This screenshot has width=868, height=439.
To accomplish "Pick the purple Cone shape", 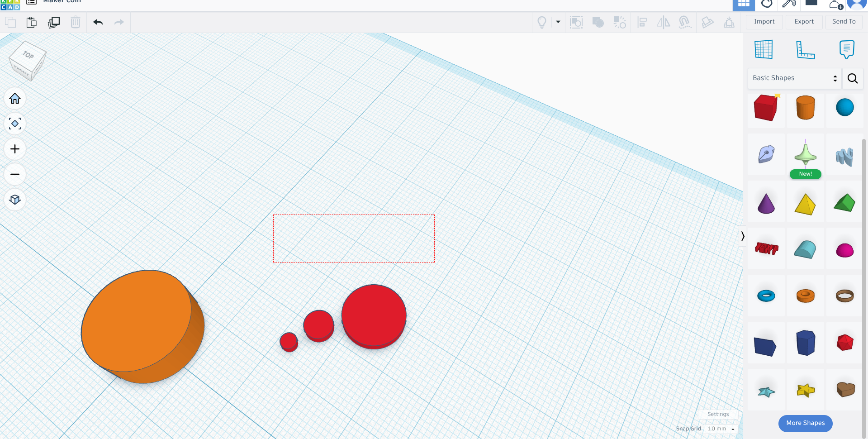I will click(x=766, y=203).
